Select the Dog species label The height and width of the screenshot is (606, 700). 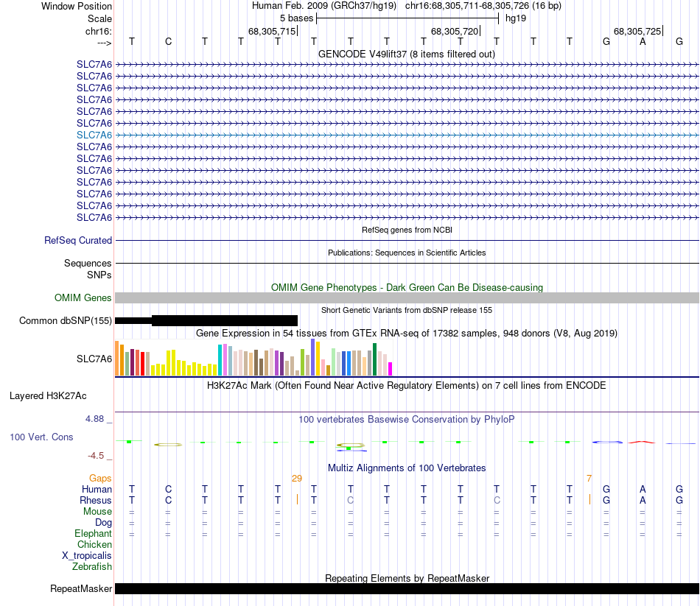(103, 523)
